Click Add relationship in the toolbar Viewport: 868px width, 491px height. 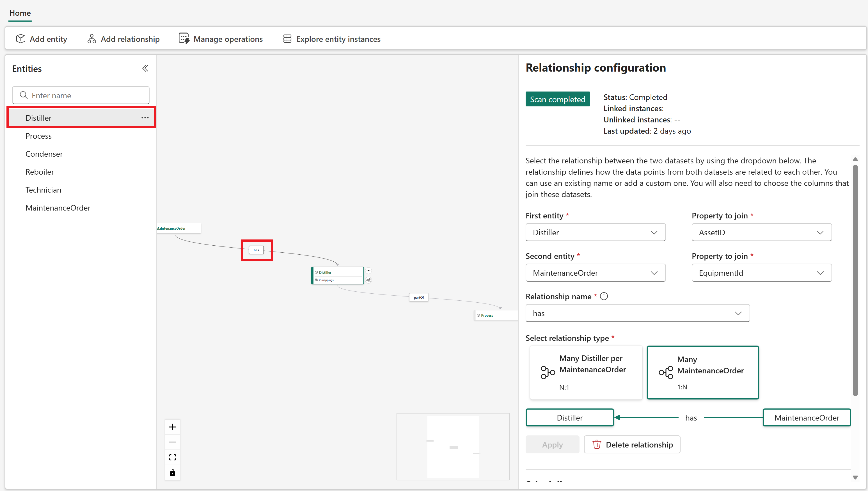(123, 39)
